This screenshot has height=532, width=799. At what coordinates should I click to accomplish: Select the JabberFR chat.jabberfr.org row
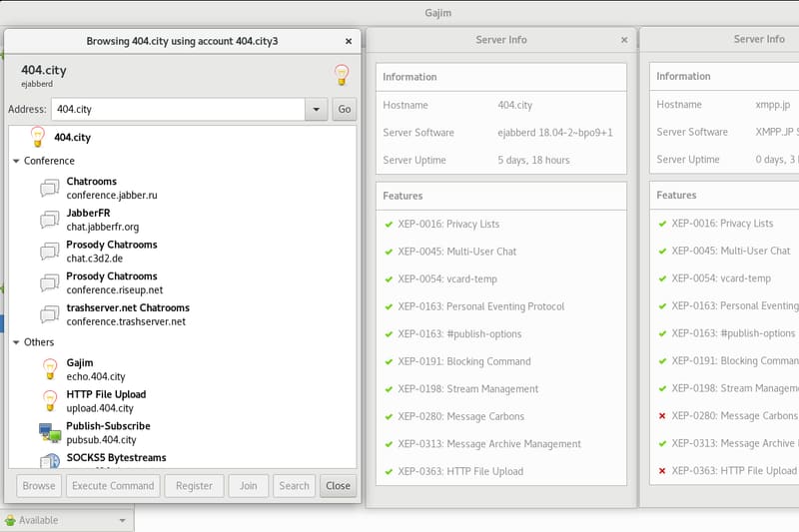pos(183,220)
